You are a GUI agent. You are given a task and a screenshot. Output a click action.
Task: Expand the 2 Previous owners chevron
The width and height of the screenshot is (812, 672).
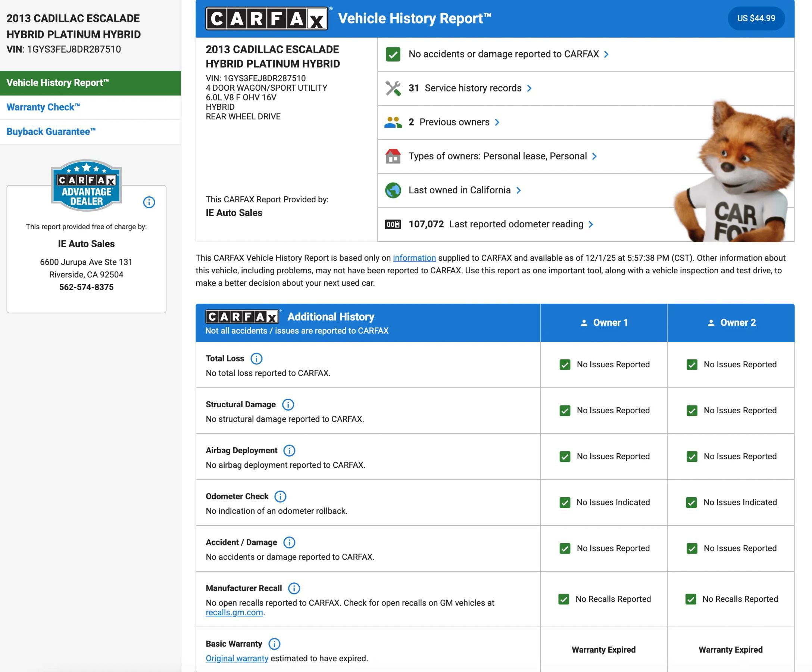pos(497,122)
